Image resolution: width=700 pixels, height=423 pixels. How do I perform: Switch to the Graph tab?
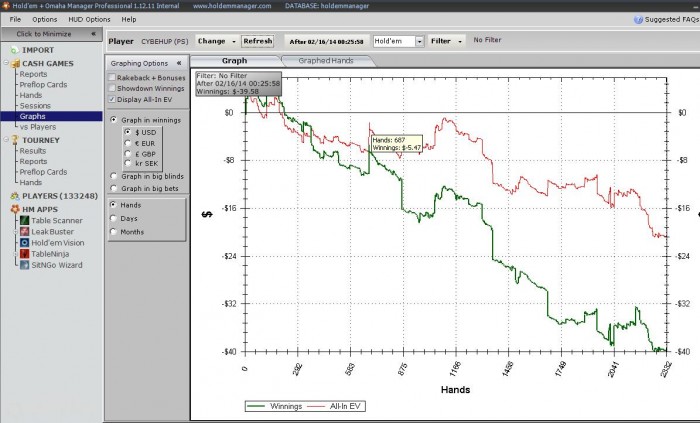click(235, 61)
